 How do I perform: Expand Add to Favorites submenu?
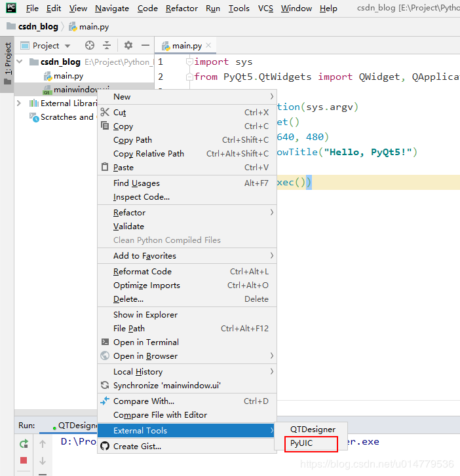click(187, 255)
